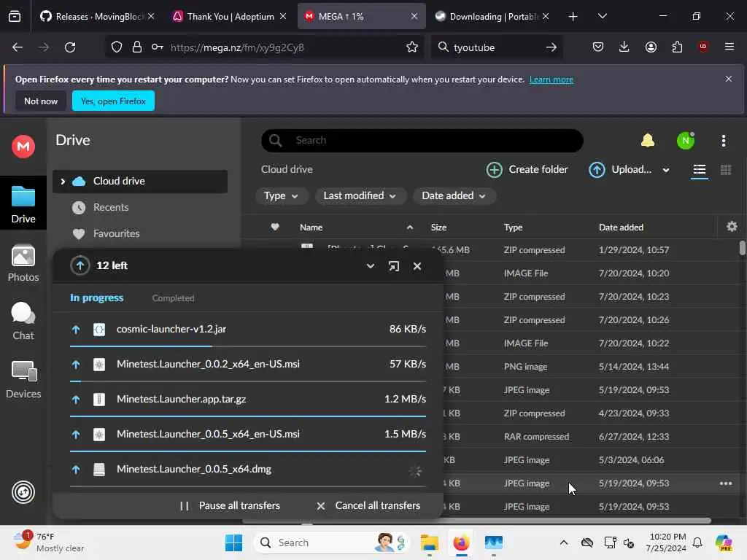747x560 pixels.
Task: Dismiss the Firefox startup notification bar
Action: [728, 79]
